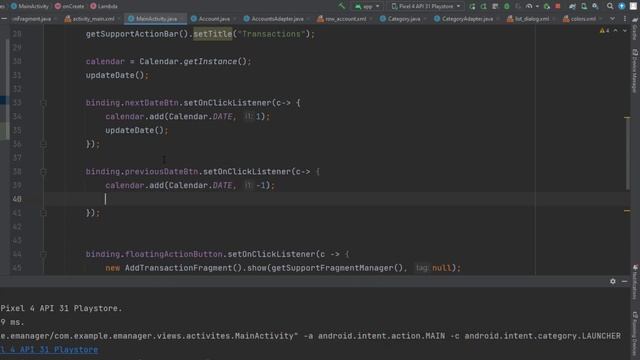
Task: Go to next highlighted error arrow
Action: [x=625, y=31]
